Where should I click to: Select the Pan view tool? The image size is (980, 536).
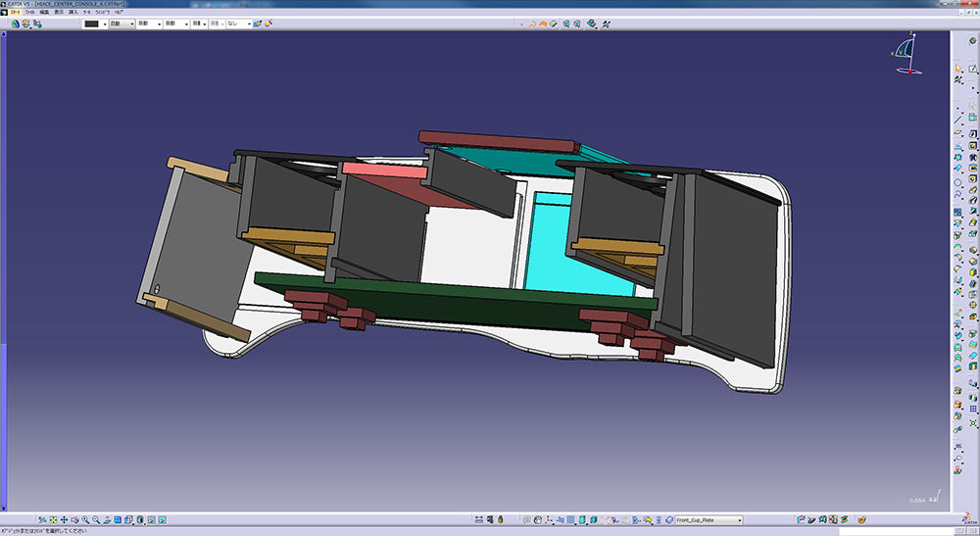pos(64,520)
